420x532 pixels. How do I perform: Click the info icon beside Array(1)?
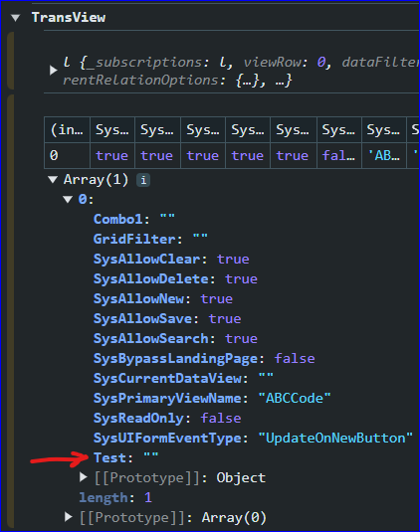coord(143,180)
